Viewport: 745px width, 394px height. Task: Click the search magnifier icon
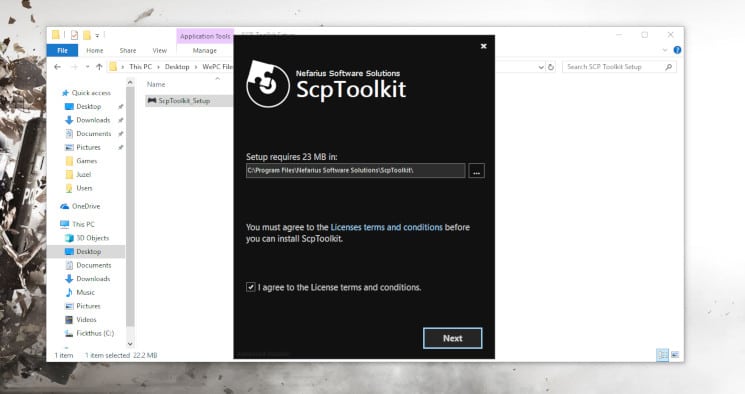[669, 67]
